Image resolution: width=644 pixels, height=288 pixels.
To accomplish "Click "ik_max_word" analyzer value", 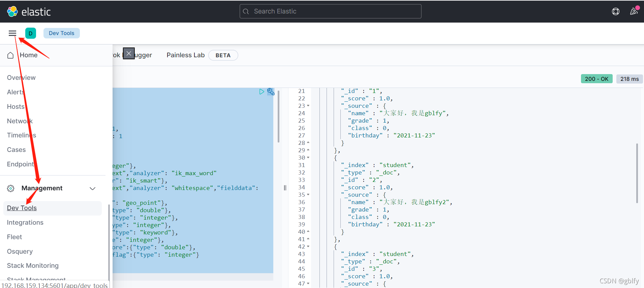I will (x=194, y=173).
